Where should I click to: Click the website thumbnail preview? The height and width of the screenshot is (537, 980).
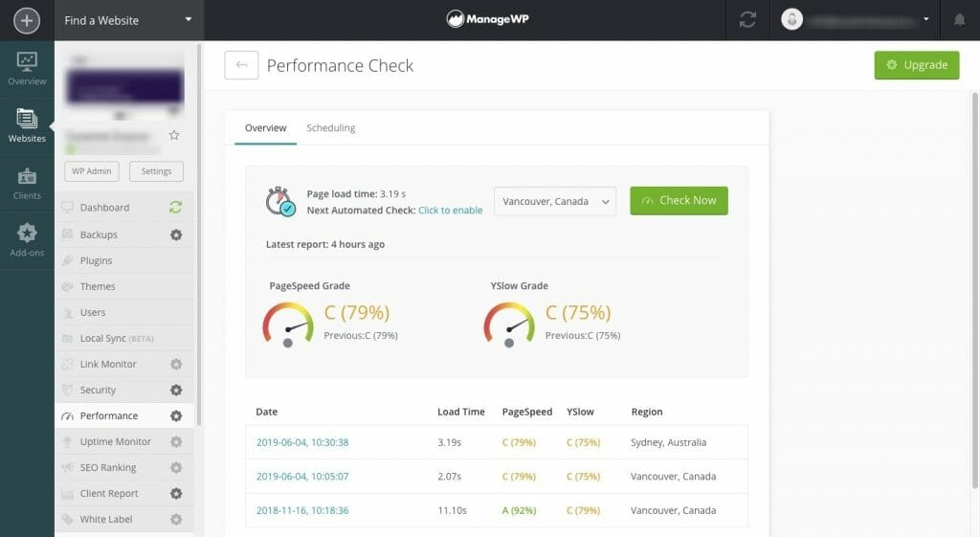[x=125, y=87]
